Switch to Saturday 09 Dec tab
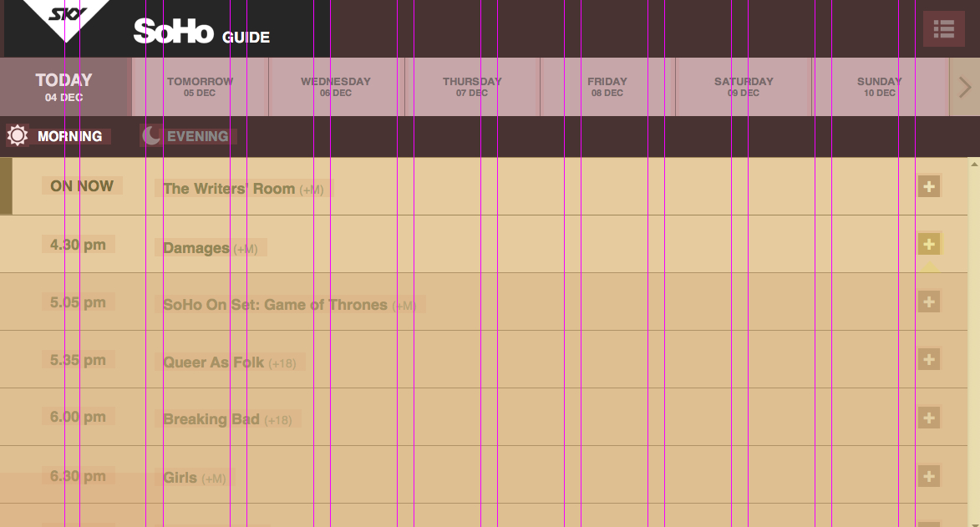Viewport: 980px width, 527px height. pyautogui.click(x=744, y=87)
